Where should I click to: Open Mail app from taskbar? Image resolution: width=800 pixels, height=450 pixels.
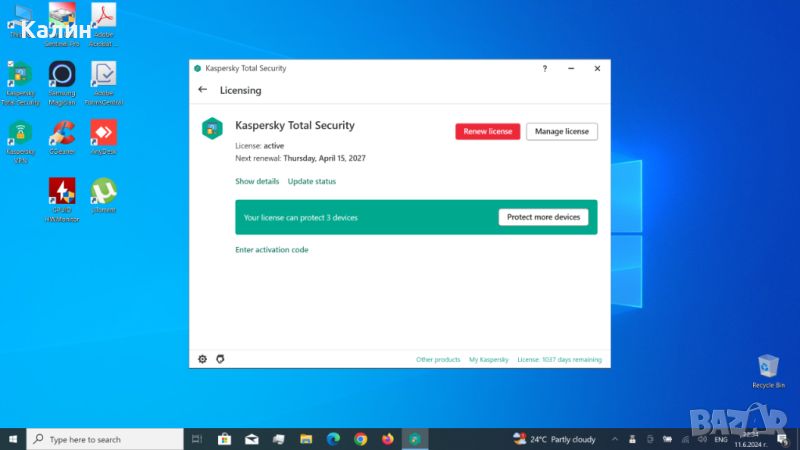(x=252, y=439)
